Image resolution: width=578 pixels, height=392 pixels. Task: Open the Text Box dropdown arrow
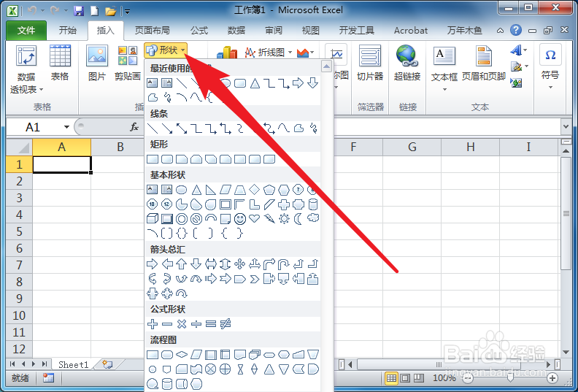click(444, 90)
